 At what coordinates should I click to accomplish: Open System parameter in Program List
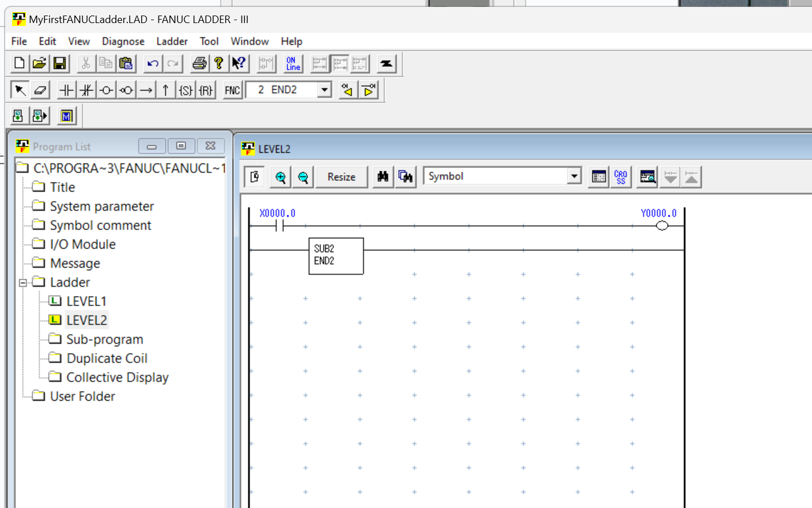(101, 206)
